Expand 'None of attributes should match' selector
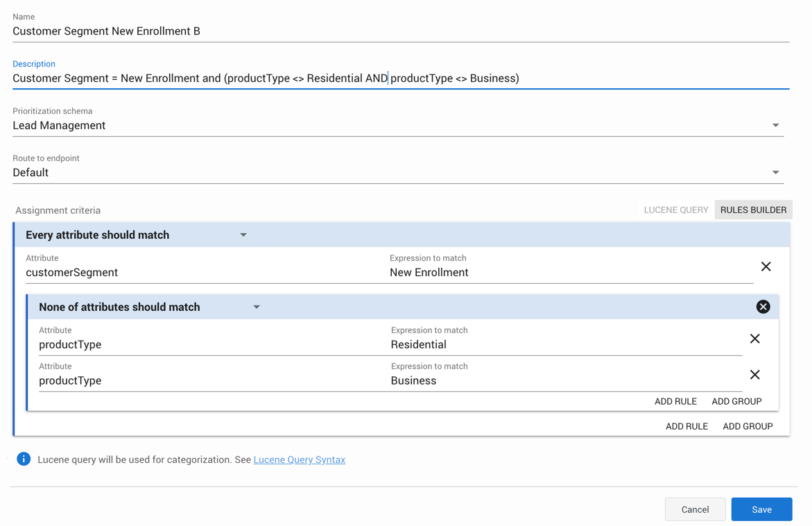The image size is (812, 526). tap(257, 307)
